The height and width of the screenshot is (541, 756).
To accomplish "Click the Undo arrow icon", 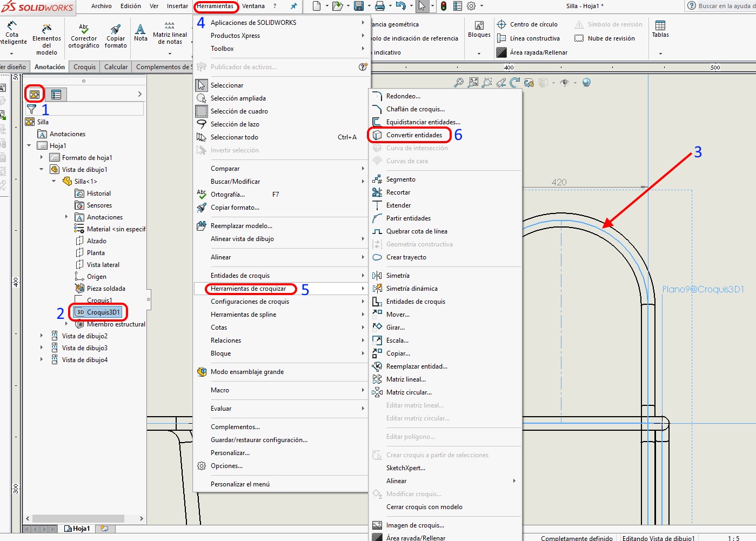I will tap(400, 6).
